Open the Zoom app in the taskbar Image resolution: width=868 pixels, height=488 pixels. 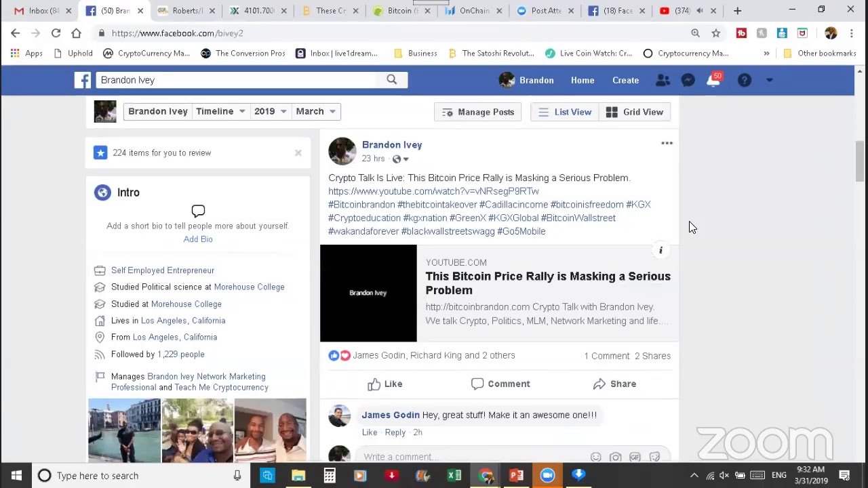(x=547, y=476)
